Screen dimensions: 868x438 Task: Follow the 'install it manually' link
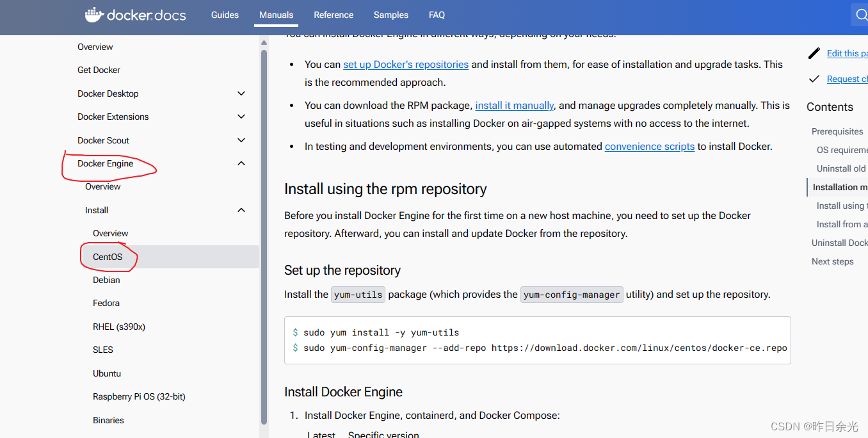(515, 105)
